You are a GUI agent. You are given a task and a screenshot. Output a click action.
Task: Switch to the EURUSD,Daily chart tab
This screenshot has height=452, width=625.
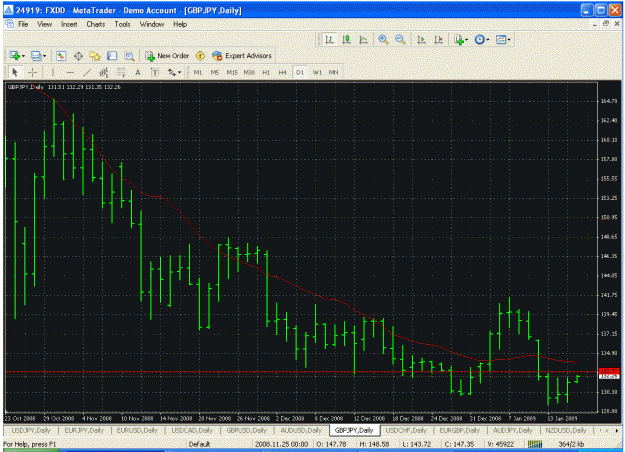tap(137, 430)
